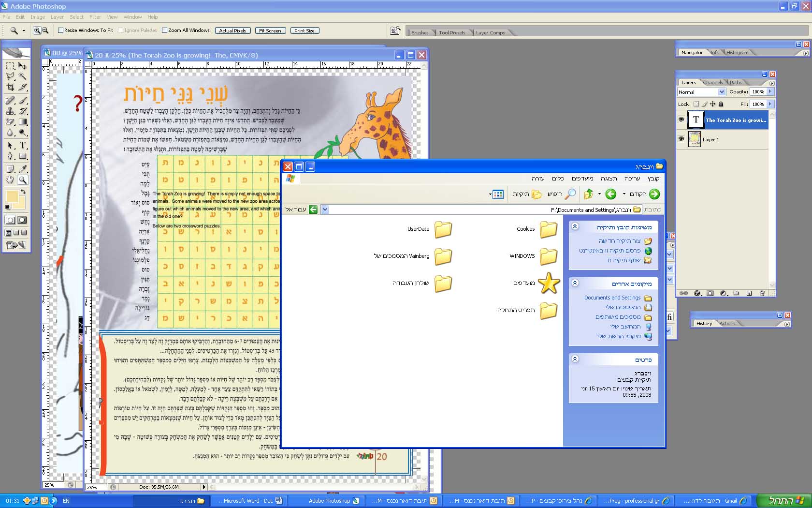812x508 pixels.
Task: Pick the Brush tool
Action: click(23, 100)
